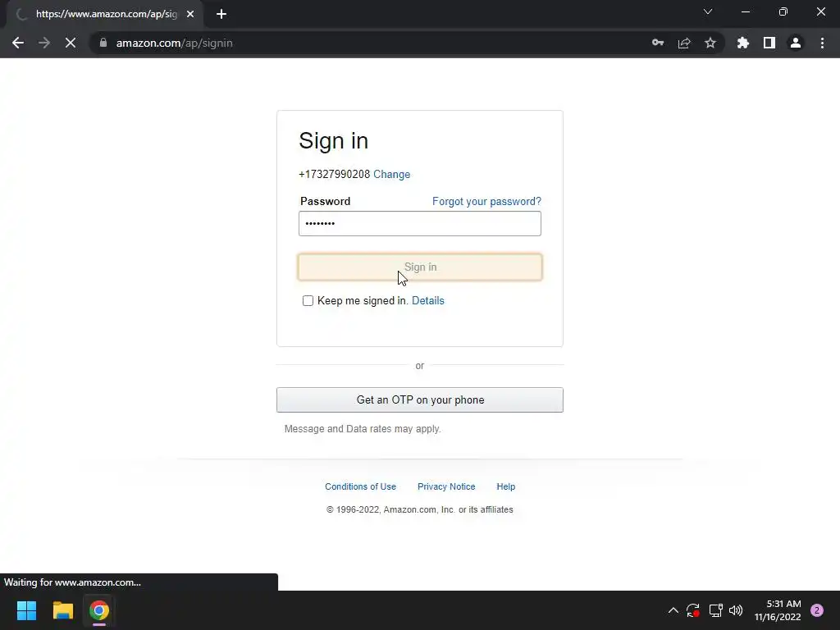Enable the Keep me signed in checkbox

coord(308,300)
